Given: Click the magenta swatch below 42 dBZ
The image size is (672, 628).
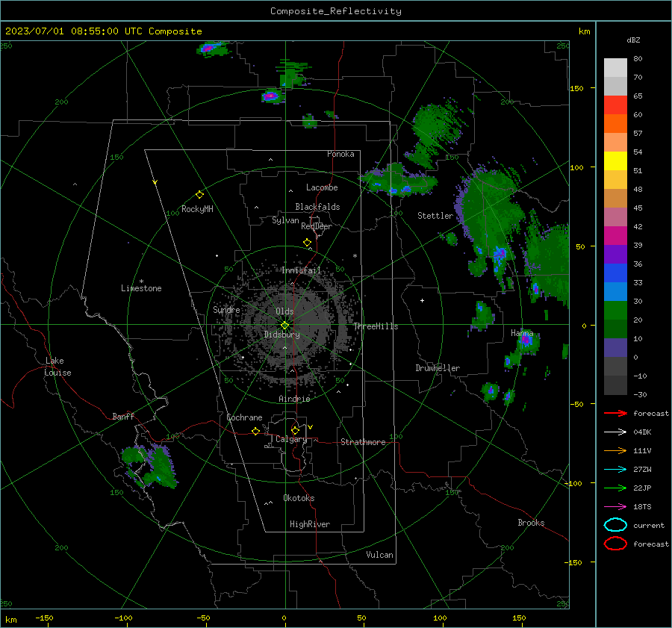Looking at the screenshot, I should pos(615,236).
